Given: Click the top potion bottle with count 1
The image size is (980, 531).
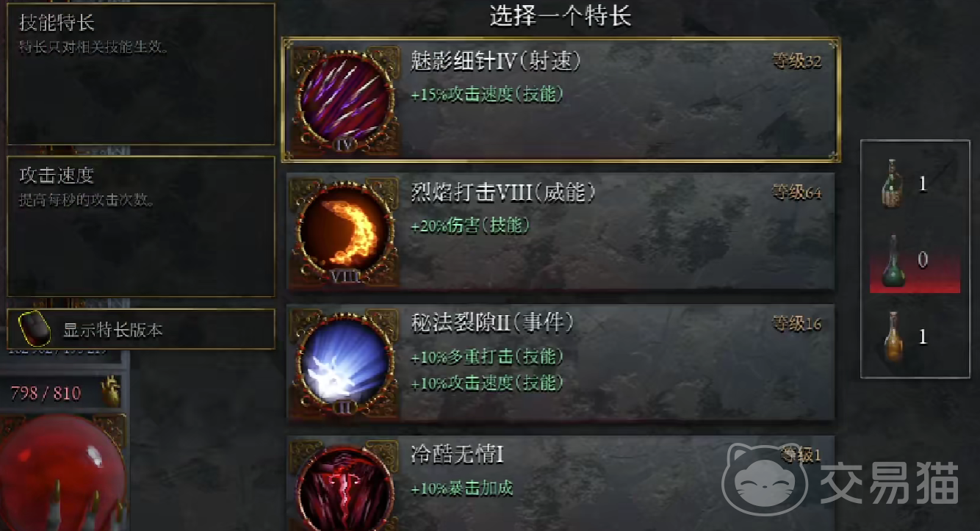Looking at the screenshot, I should click(x=893, y=183).
